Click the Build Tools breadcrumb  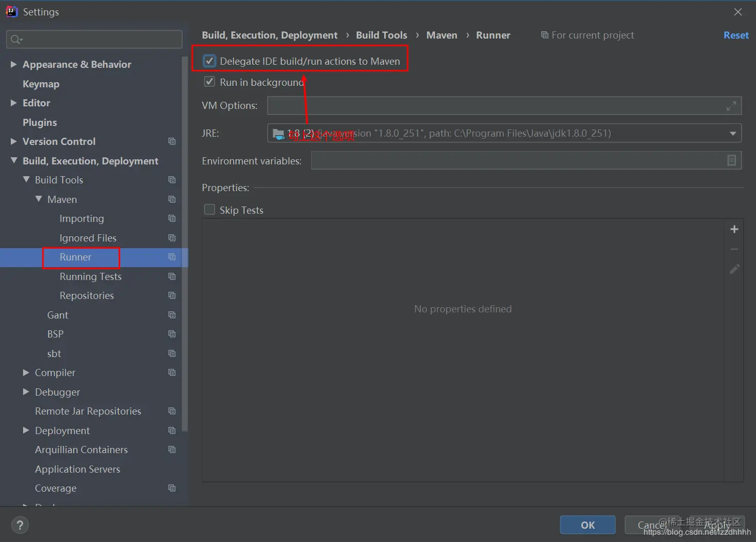[x=382, y=35]
